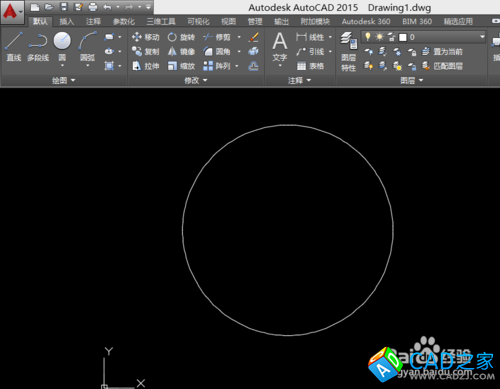Screen dimensions: 500x389
Task: Expand the Draw (绘图) panel
Action: [x=63, y=80]
